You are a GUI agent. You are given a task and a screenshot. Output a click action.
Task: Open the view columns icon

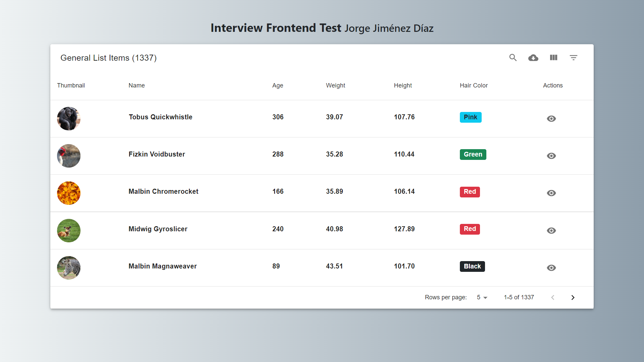(553, 58)
